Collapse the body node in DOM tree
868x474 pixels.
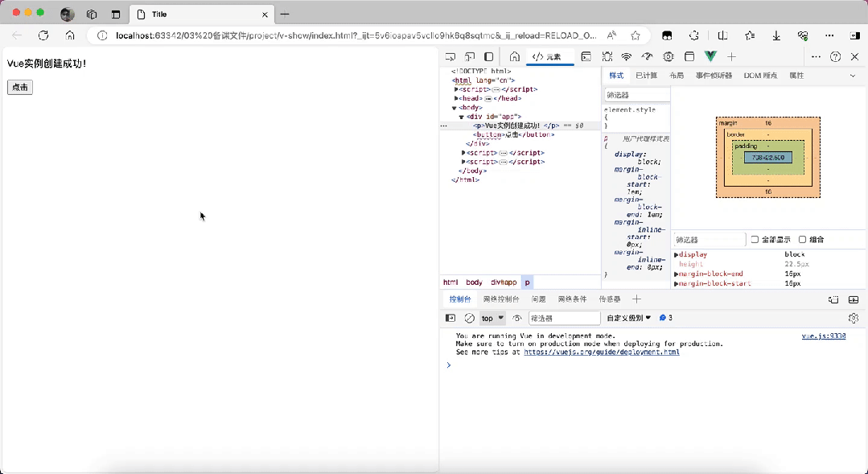pyautogui.click(x=454, y=108)
